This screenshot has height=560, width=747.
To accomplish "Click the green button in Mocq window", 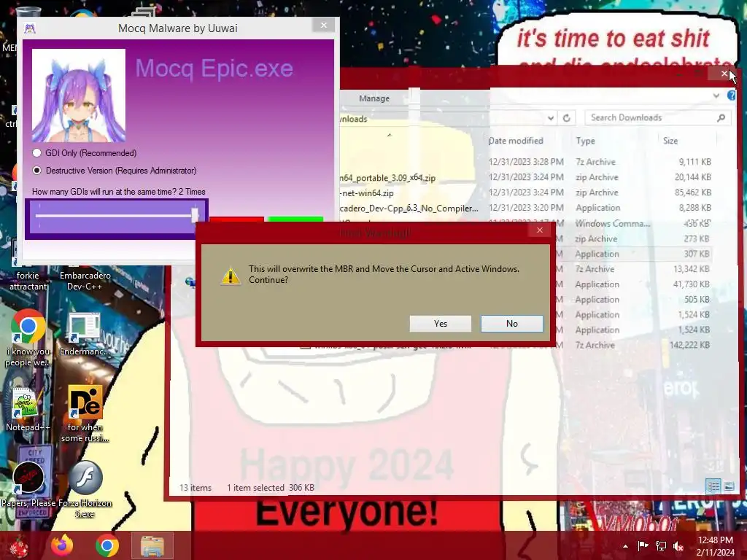I will pos(295,219).
